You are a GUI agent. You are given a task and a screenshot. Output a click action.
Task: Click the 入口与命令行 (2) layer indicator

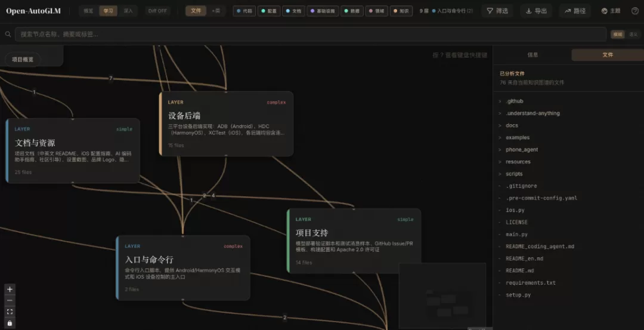click(452, 11)
